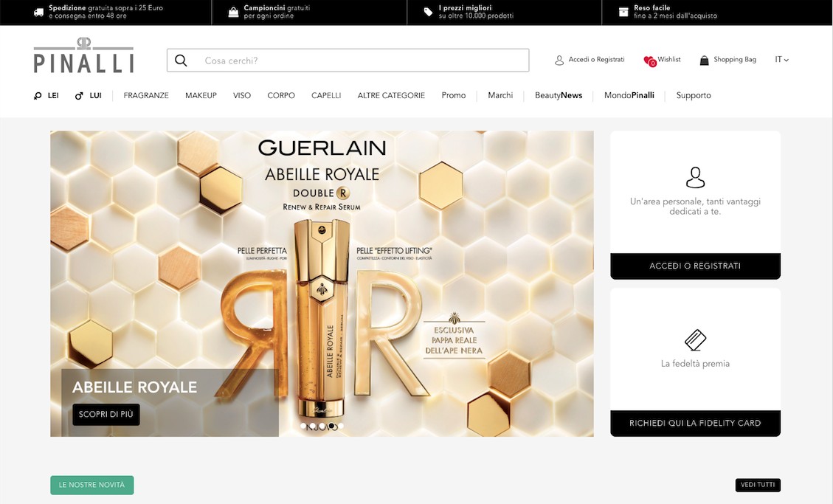Open Wishlist via the heart icon
This screenshot has width=833, height=504.
(650, 61)
